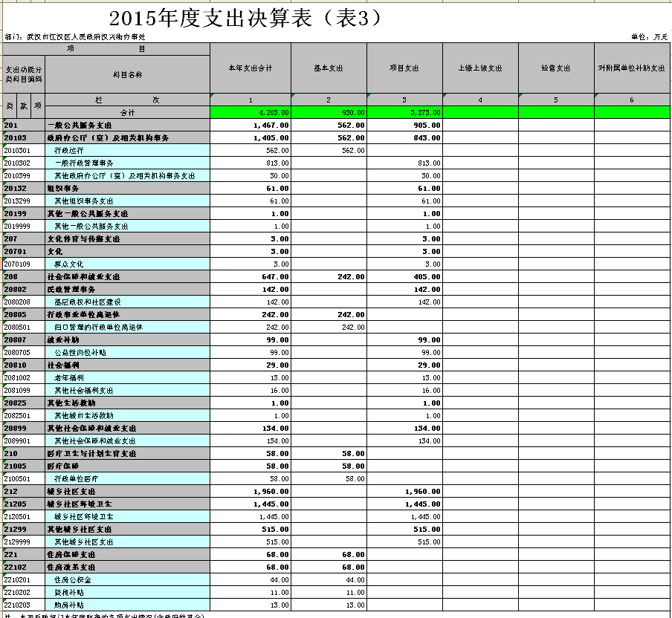The height and width of the screenshot is (618, 672).
Task: Click the 基本支出 column header cell
Action: click(328, 68)
